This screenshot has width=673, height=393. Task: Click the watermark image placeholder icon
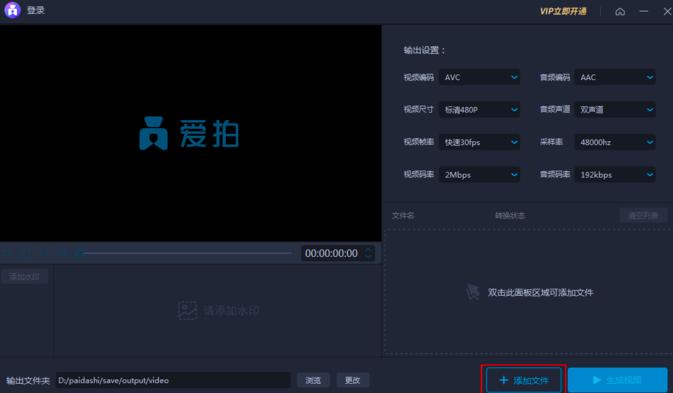coord(187,310)
